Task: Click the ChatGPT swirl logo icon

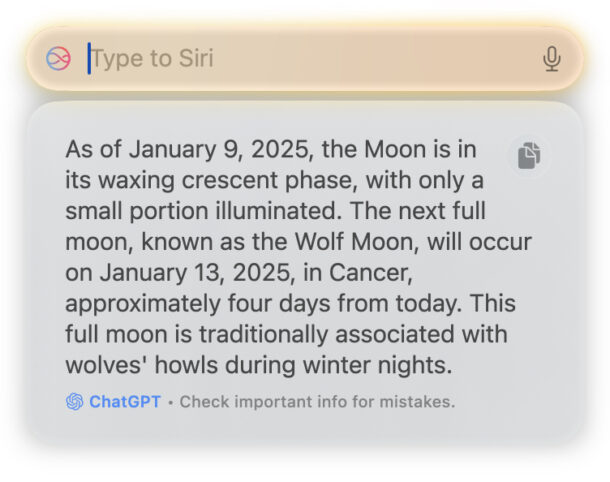Action: coord(74,402)
